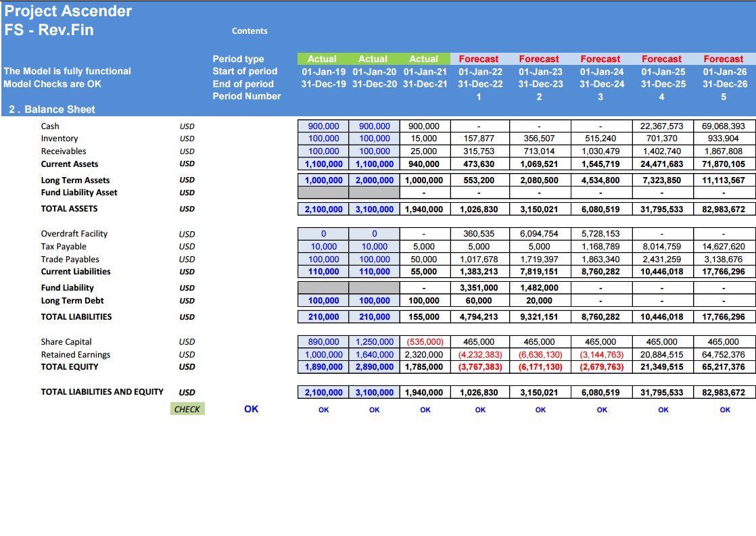Select the Balance Sheet section title
Image resolution: width=756 pixels, height=536 pixels.
pyautogui.click(x=52, y=109)
